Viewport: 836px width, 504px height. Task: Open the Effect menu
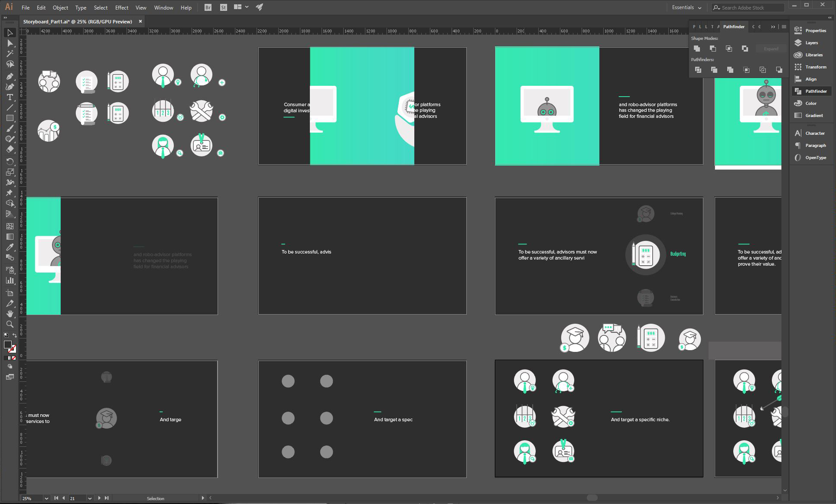121,8
